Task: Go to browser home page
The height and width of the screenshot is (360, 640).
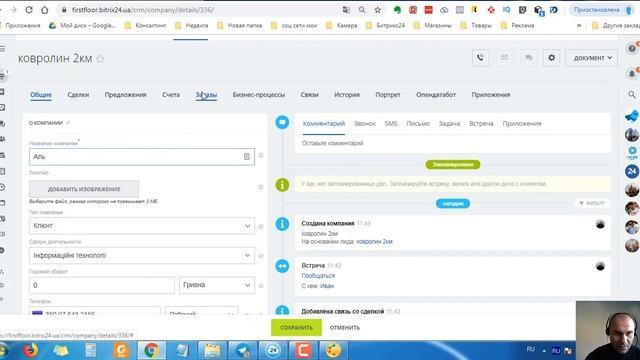Action: pos(44,10)
